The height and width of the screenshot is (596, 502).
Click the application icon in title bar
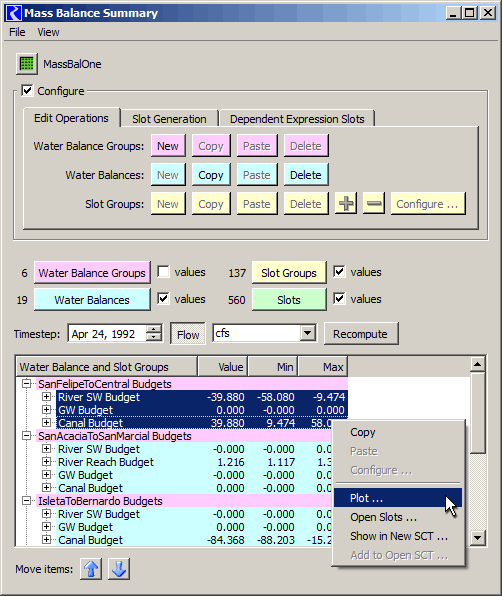pos(14,13)
